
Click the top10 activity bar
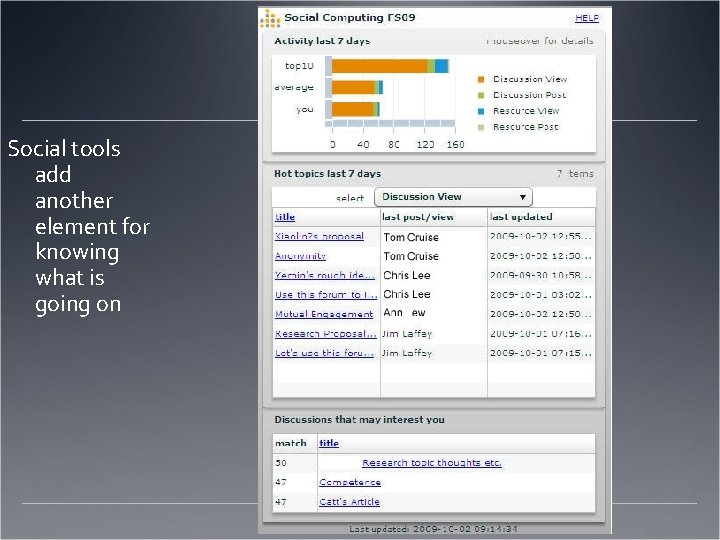point(390,66)
